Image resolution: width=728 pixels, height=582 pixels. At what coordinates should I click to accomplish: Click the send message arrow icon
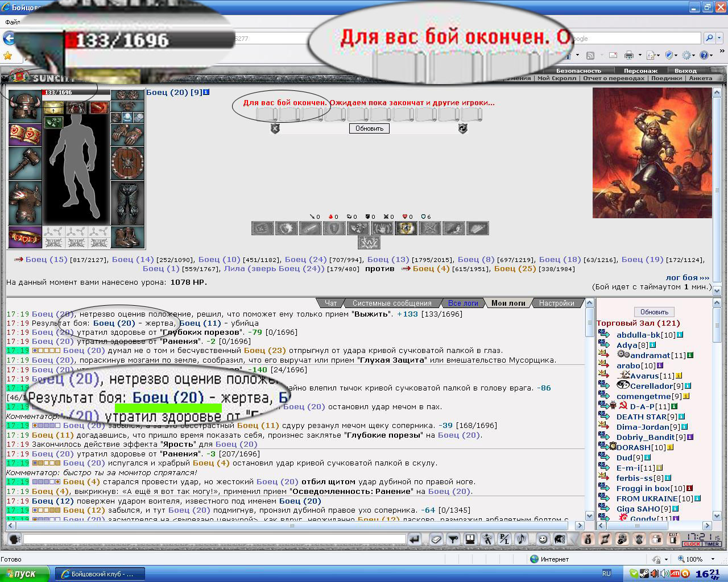[x=415, y=539]
